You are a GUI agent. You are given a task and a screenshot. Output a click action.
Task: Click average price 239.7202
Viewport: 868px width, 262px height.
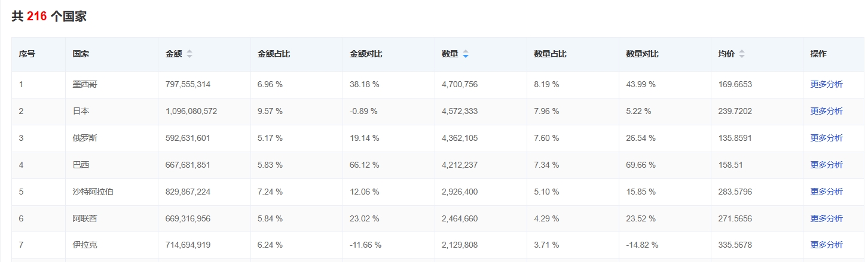pos(735,111)
